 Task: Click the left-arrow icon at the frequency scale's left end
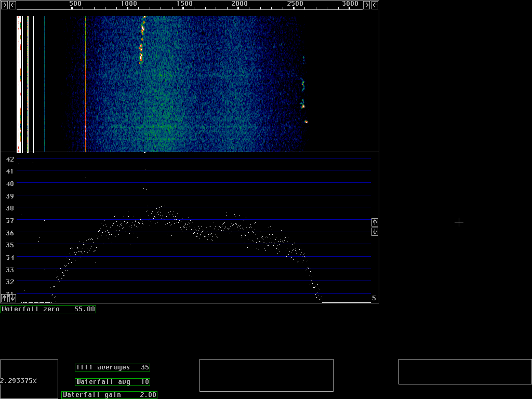tap(12, 5)
